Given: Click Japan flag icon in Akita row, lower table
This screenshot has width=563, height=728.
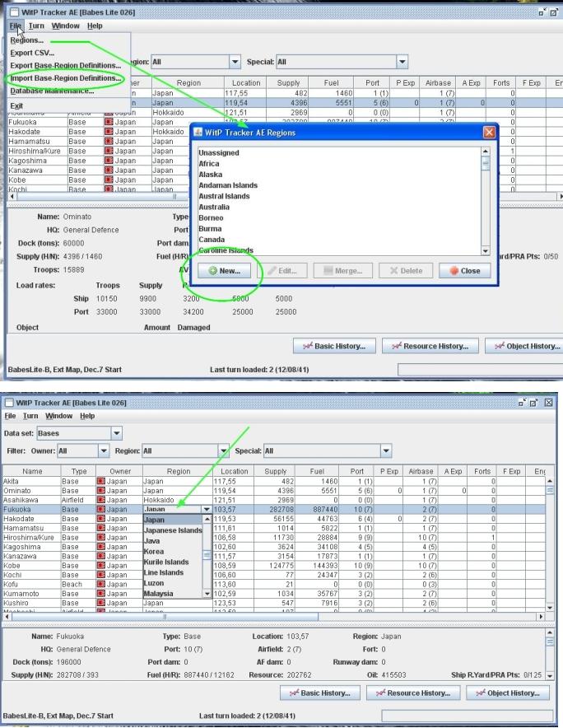Looking at the screenshot, I should click(x=100, y=482).
